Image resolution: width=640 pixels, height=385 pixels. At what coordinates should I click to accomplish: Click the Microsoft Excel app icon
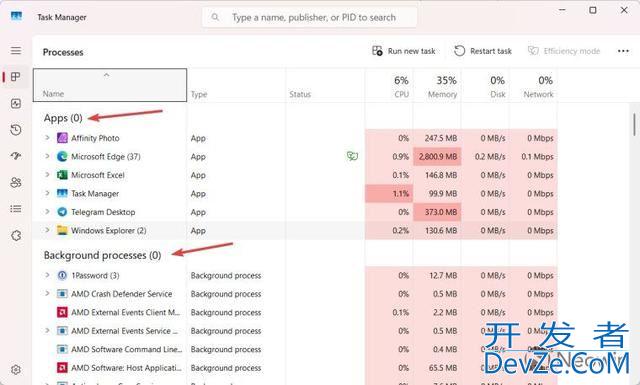(x=62, y=175)
